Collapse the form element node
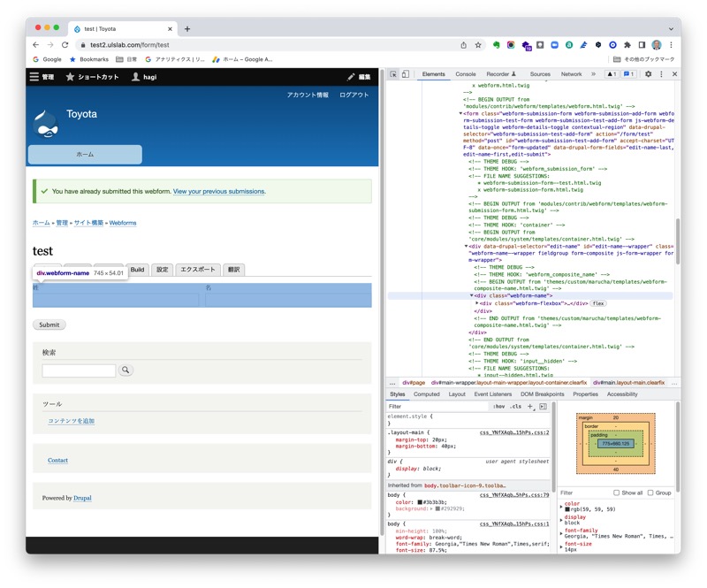The width and height of the screenshot is (707, 588). (x=460, y=113)
